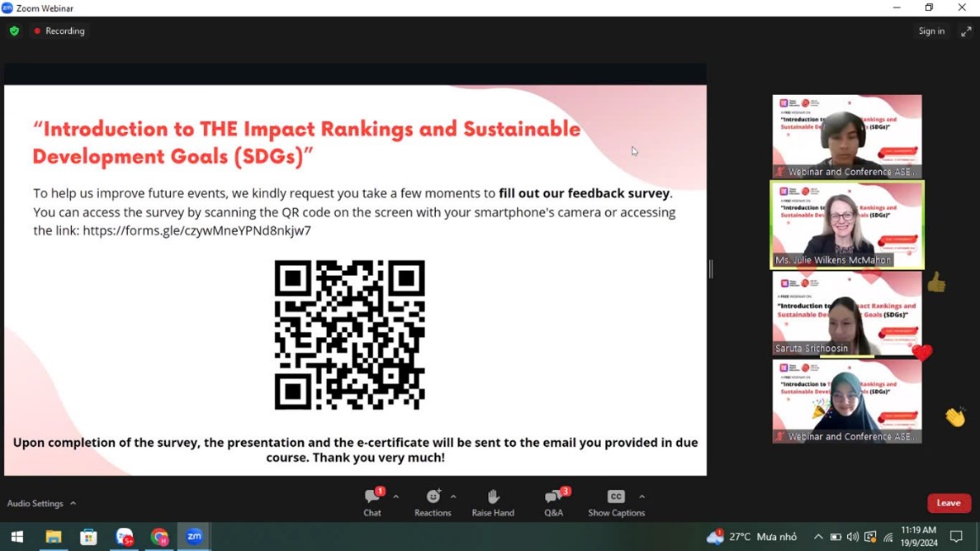980x551 pixels.
Task: Expand the Reactions options arrow
Action: [454, 497]
